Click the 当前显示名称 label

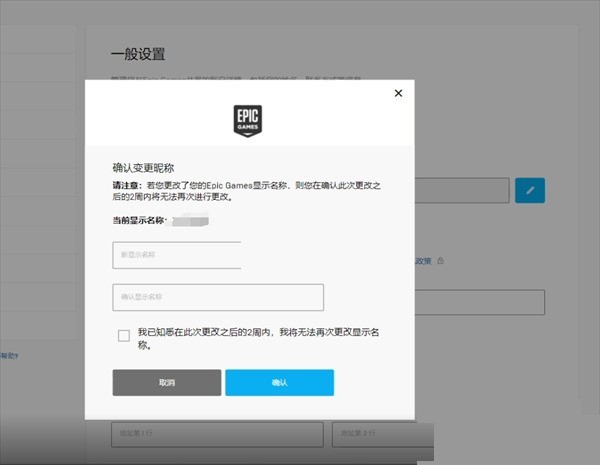[138, 219]
